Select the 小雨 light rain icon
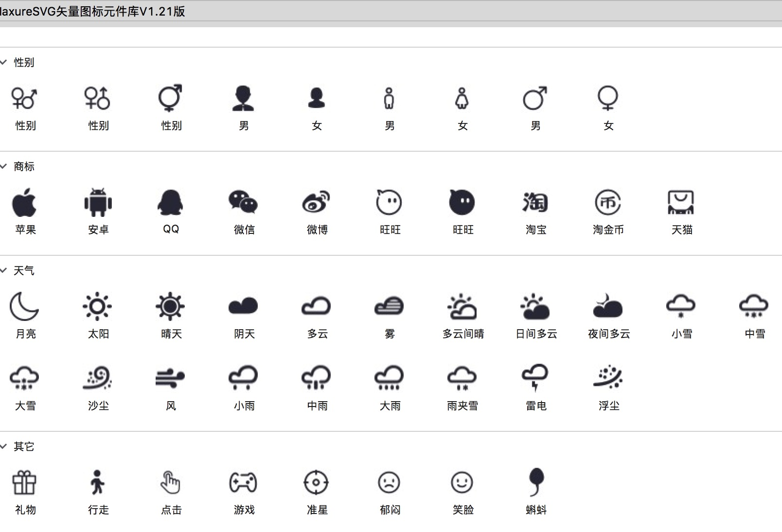 click(243, 378)
